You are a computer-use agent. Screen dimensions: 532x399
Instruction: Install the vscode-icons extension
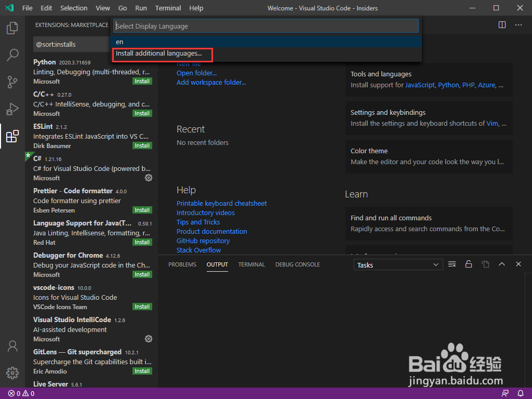coord(142,307)
